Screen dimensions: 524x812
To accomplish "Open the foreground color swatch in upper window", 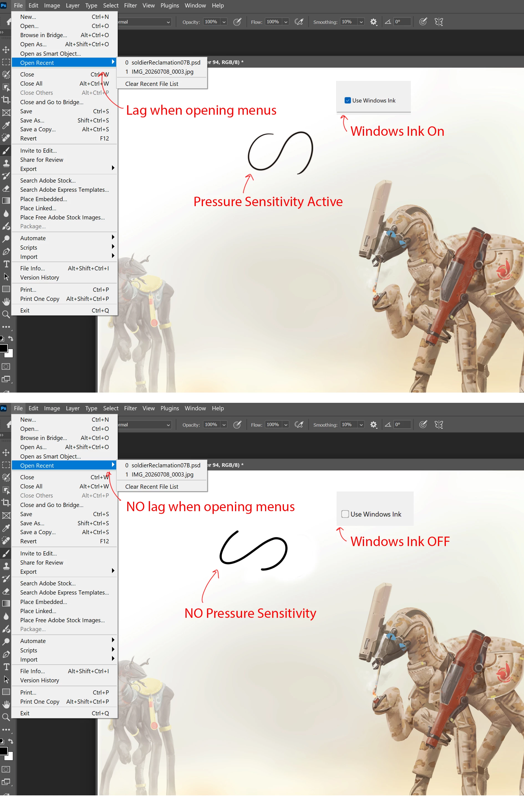I will (3, 348).
